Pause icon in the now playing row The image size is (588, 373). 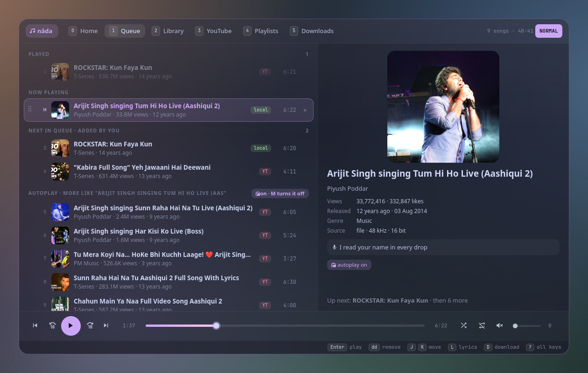pos(45,110)
